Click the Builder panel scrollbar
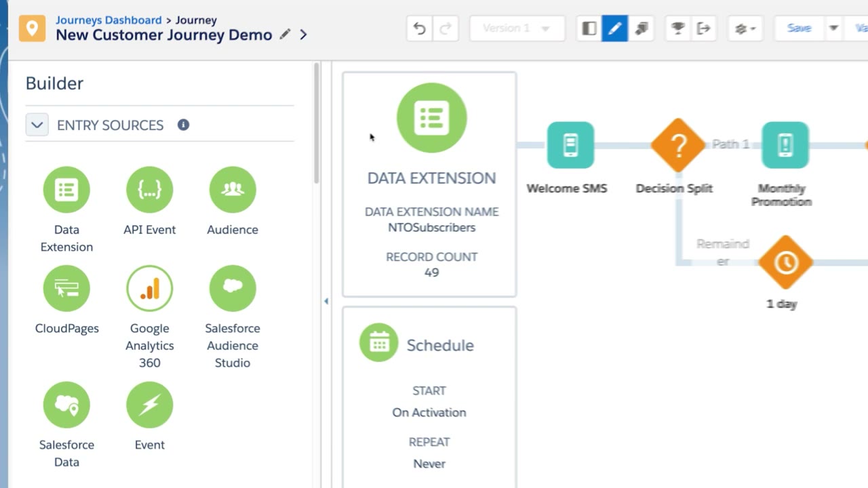Image resolution: width=868 pixels, height=488 pixels. coord(316,123)
